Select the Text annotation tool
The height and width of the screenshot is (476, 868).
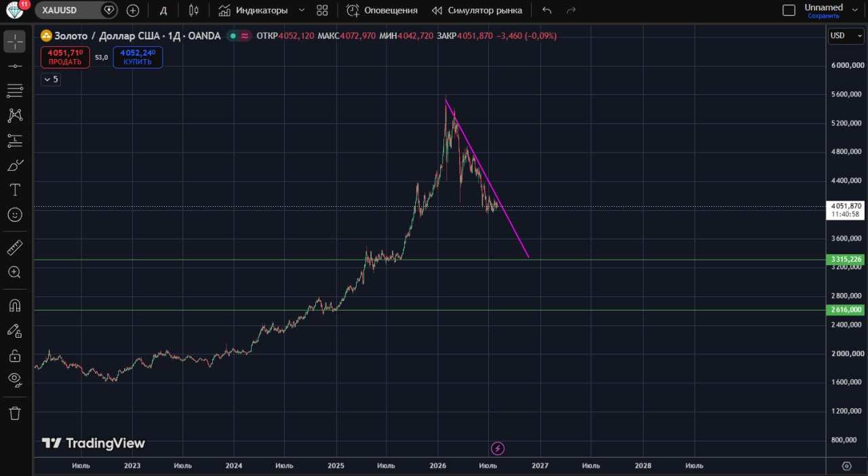(15, 190)
